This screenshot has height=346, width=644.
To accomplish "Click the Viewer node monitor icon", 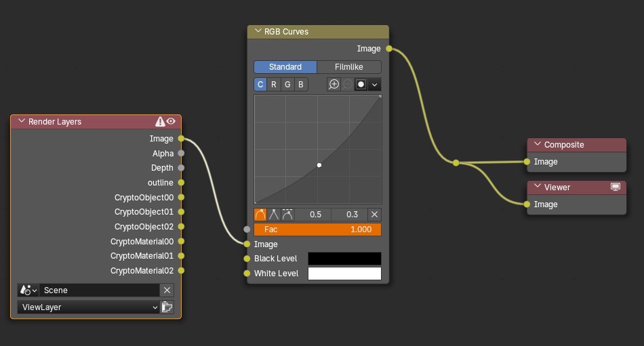I will point(616,187).
